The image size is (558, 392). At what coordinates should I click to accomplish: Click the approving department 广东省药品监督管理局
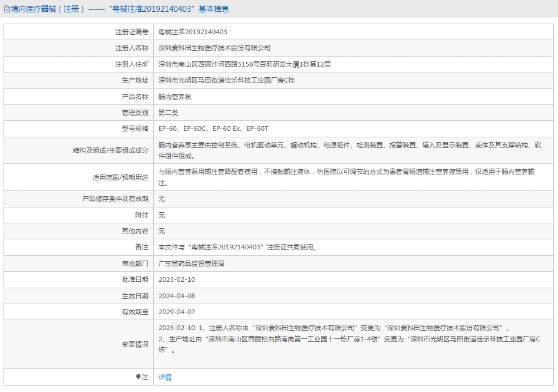coord(191,264)
